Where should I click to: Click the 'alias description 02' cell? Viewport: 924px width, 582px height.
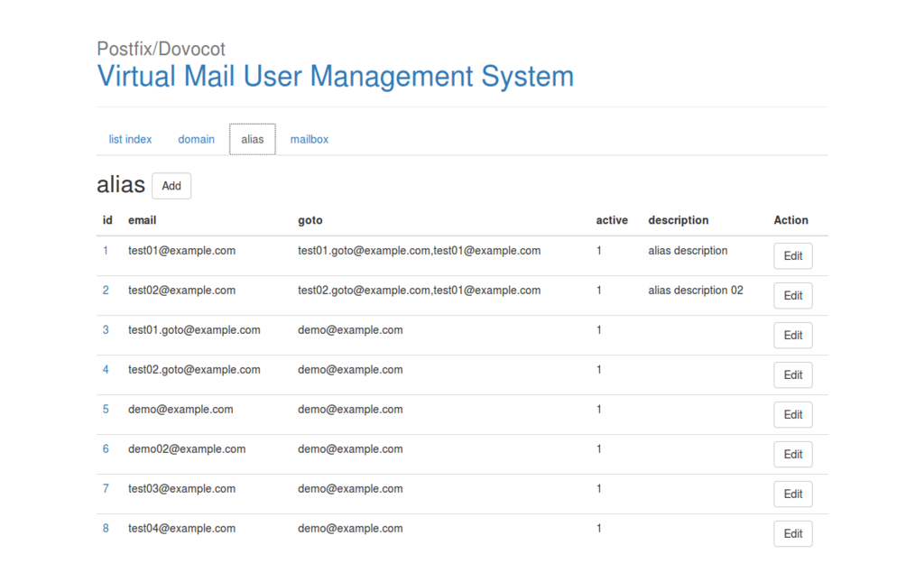(x=696, y=291)
